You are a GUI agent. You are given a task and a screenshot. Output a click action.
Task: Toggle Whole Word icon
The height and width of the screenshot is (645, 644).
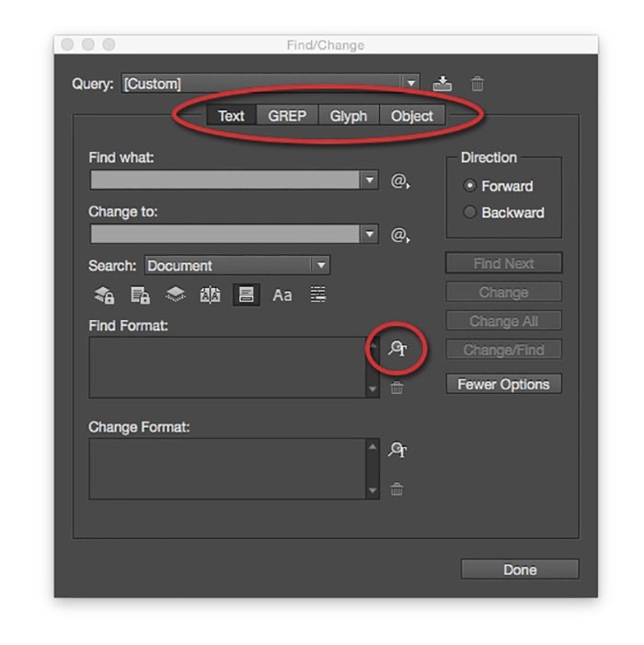pyautogui.click(x=318, y=294)
